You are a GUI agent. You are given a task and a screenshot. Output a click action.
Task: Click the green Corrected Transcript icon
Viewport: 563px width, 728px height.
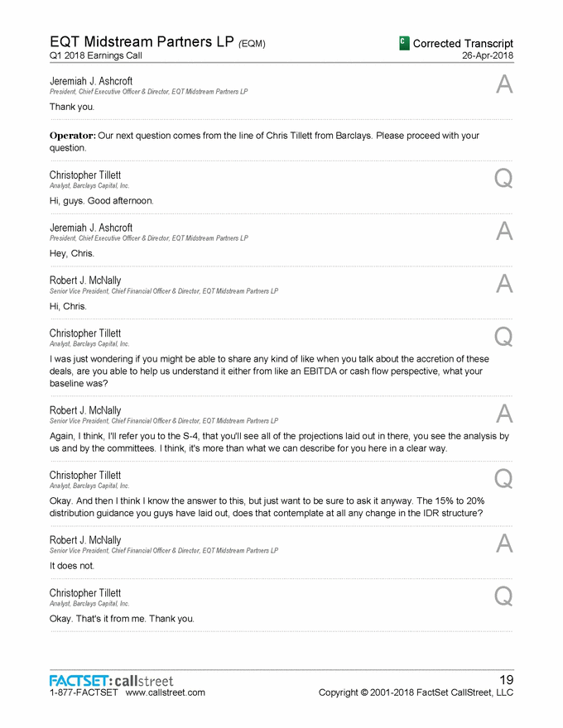(x=404, y=43)
